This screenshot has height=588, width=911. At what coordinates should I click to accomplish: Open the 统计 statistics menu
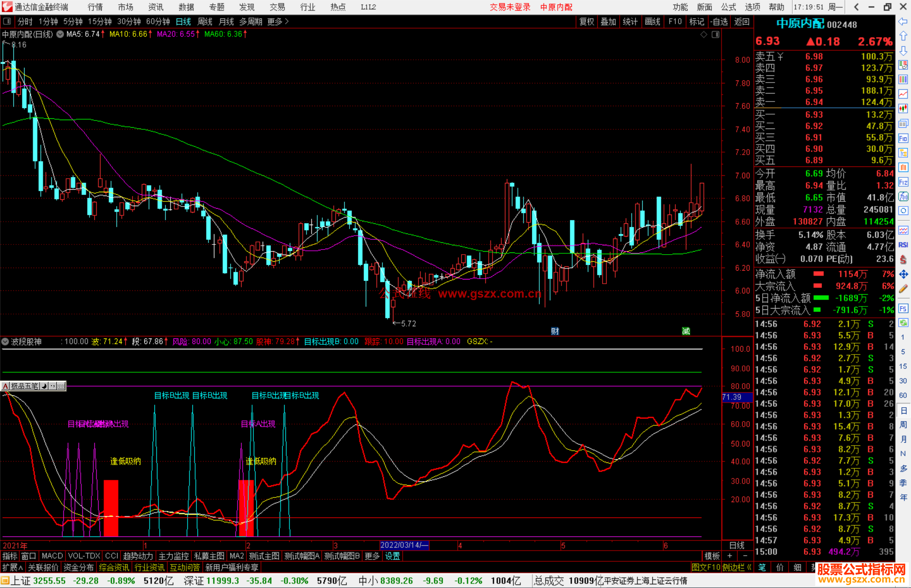(x=630, y=21)
